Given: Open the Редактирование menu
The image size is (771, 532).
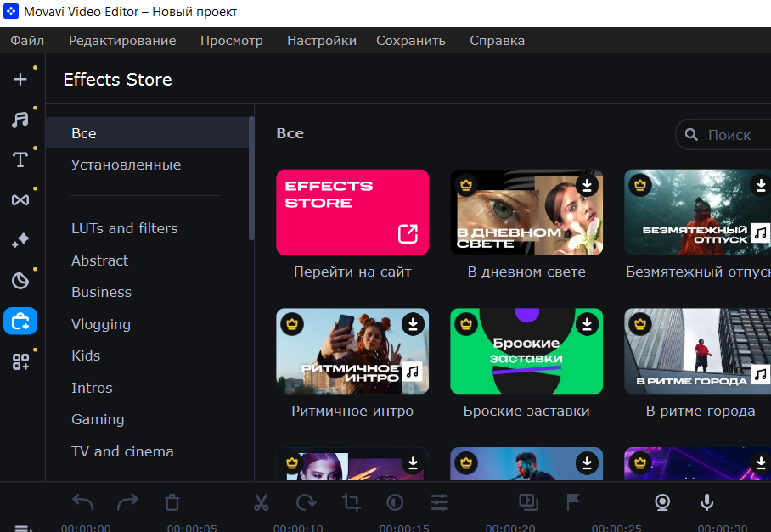Looking at the screenshot, I should click(122, 40).
